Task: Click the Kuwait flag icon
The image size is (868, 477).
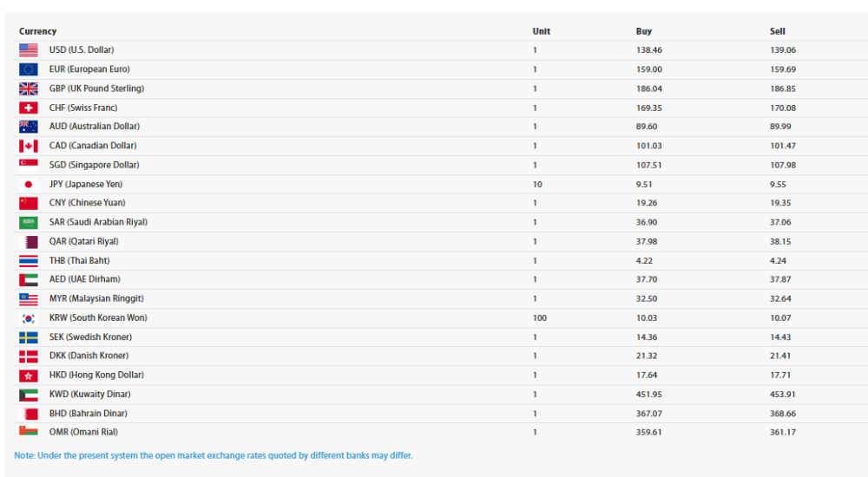Action: pos(29,395)
